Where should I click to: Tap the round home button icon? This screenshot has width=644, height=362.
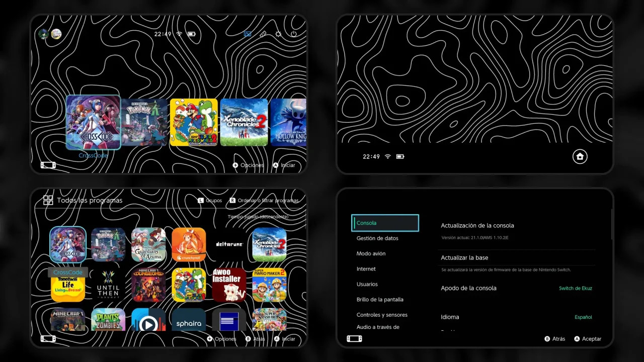coord(580,156)
